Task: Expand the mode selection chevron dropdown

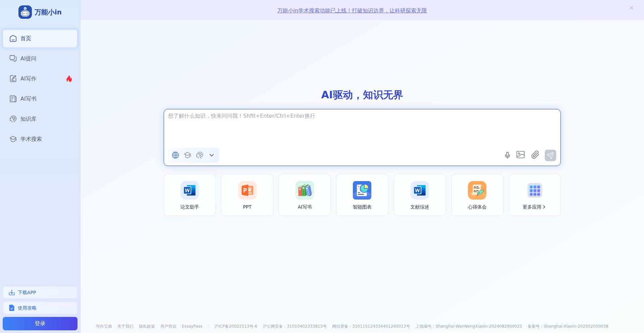Action: [211, 155]
